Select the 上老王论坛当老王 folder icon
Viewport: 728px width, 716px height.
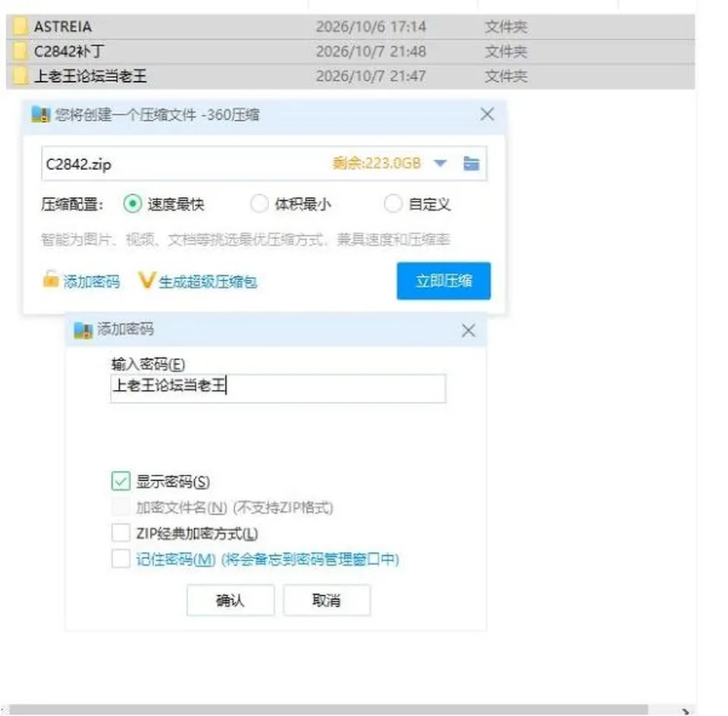point(20,76)
